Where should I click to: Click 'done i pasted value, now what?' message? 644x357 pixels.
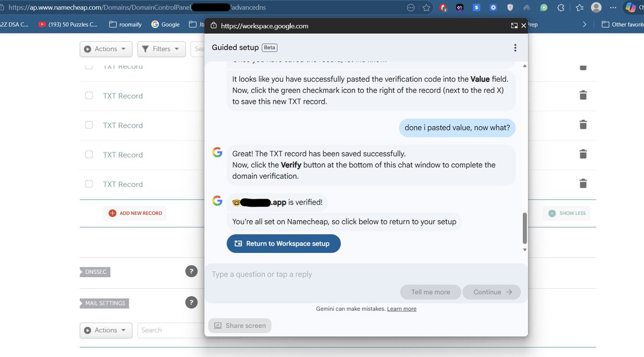[x=457, y=128]
